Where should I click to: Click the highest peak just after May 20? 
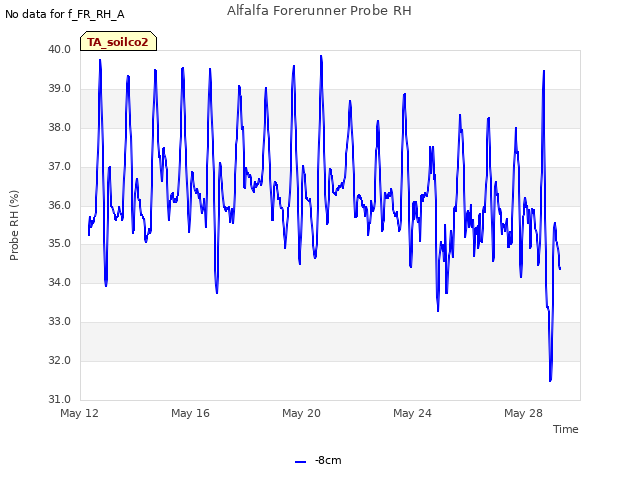tap(321, 56)
